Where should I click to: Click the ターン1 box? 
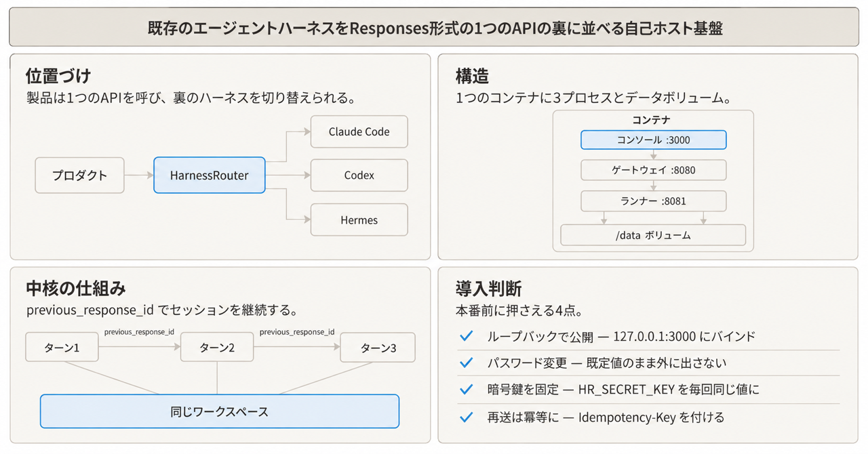62,348
